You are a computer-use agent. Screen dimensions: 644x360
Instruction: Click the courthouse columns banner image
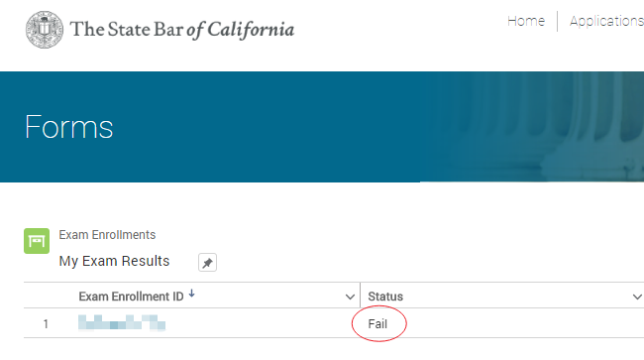click(534, 127)
